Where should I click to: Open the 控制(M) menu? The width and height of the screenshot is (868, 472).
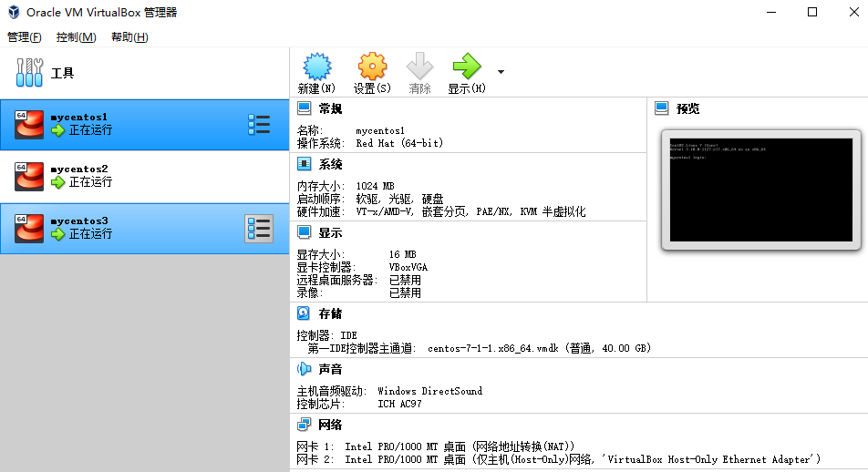click(77, 37)
